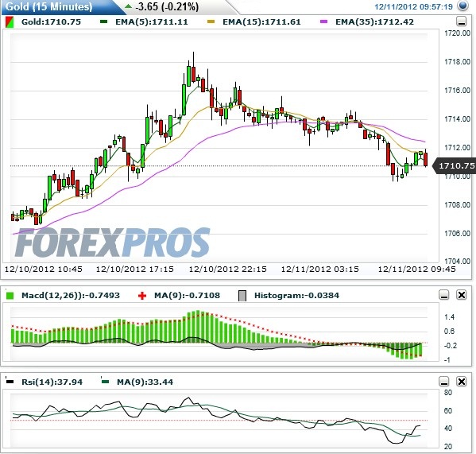
Task: Click the FOREXPROS watermark logo
Action: click(112, 243)
